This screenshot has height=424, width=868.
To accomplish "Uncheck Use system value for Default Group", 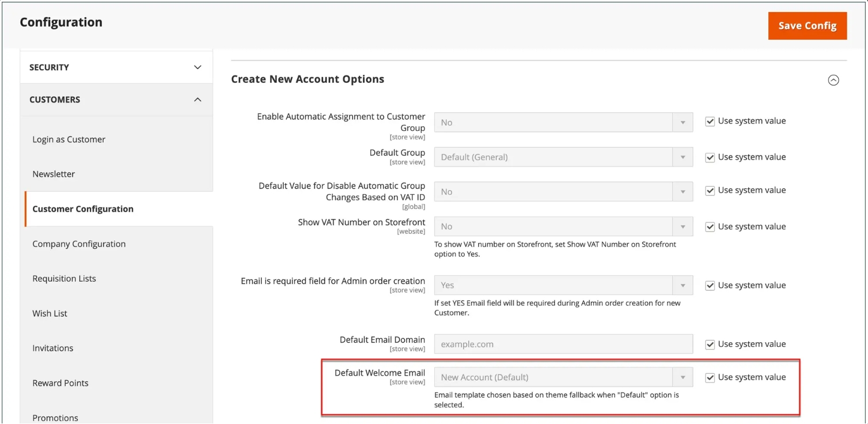I will [x=710, y=157].
